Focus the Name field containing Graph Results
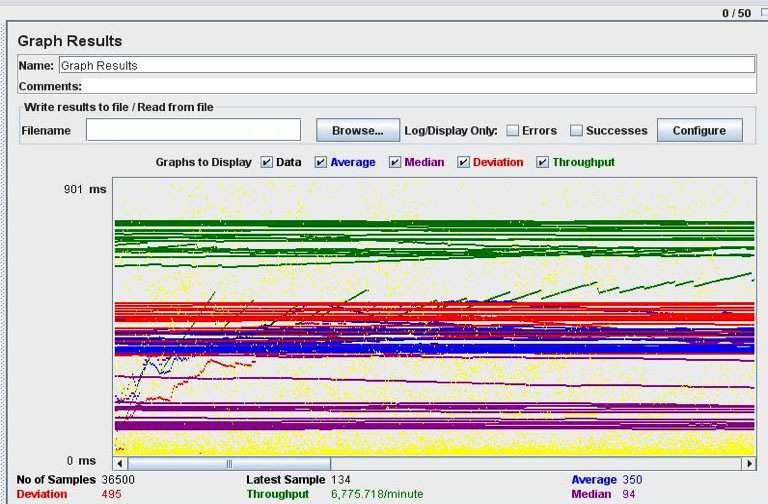 [405, 65]
